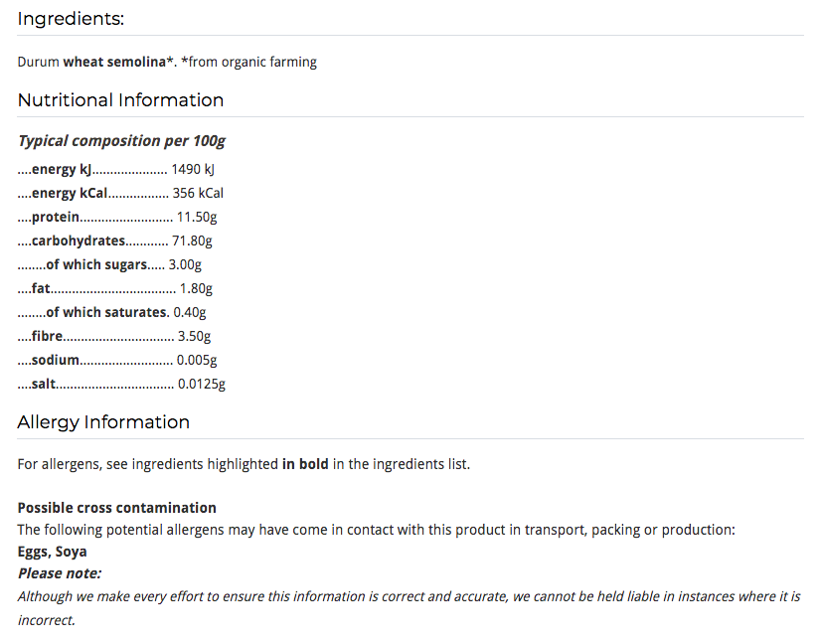The height and width of the screenshot is (644, 819).
Task: Click the 356 kCal energy value
Action: coord(198,193)
